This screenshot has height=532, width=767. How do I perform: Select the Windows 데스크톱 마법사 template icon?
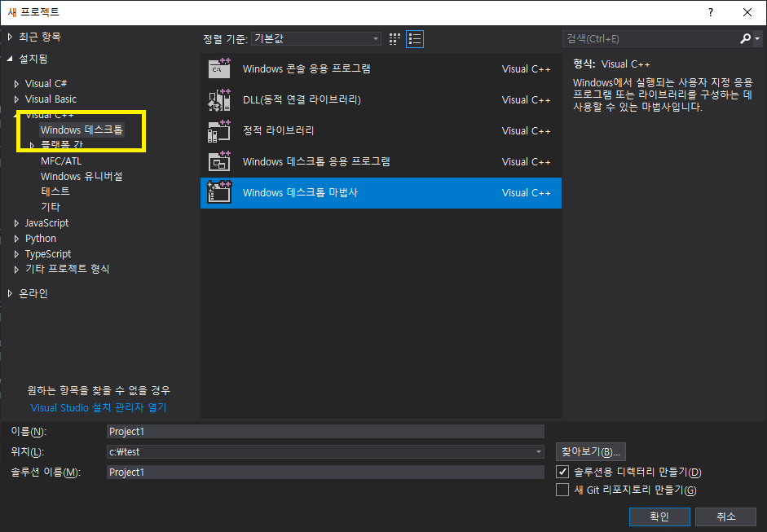click(219, 192)
